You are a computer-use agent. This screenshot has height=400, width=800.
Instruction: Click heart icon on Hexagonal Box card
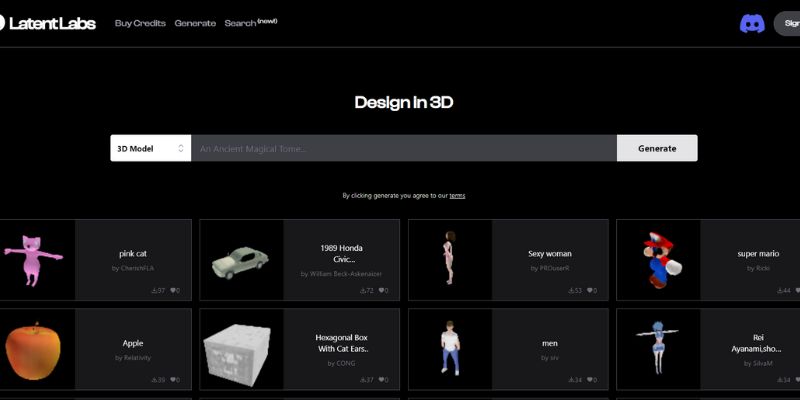(381, 380)
